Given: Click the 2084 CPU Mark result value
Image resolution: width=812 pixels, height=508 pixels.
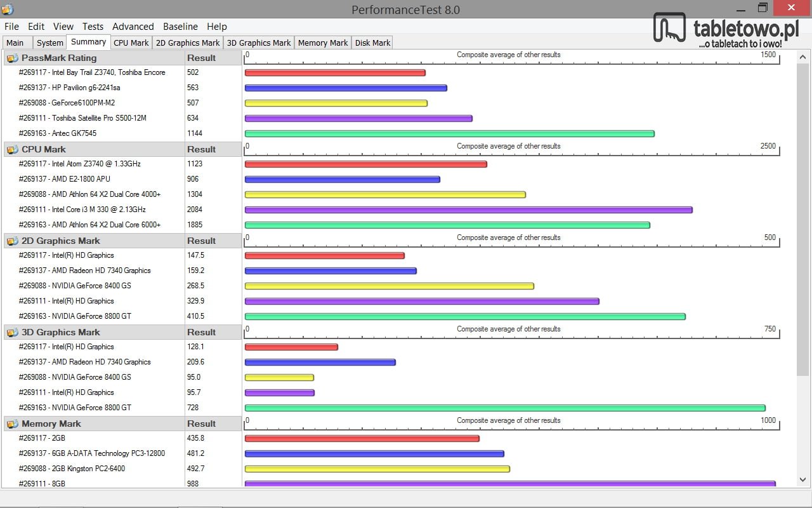Looking at the screenshot, I should 195,210.
